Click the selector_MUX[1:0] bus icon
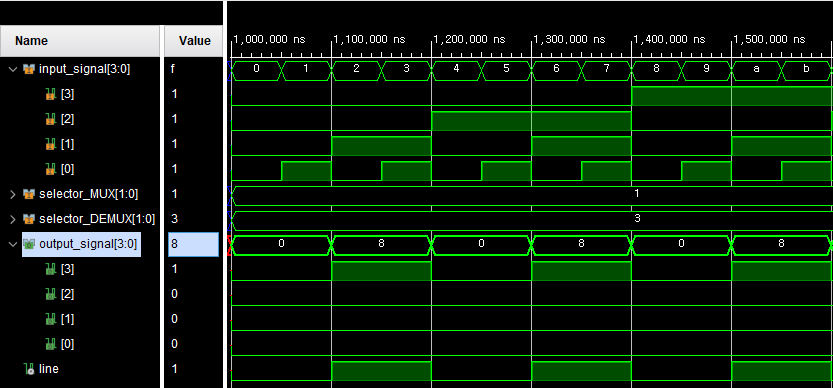The height and width of the screenshot is (388, 833). pos(29,195)
